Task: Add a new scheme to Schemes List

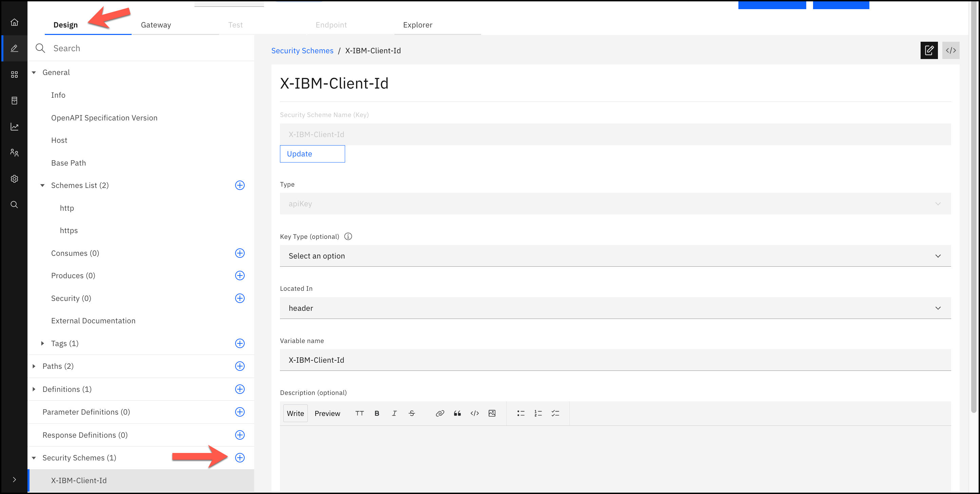Action: click(240, 185)
